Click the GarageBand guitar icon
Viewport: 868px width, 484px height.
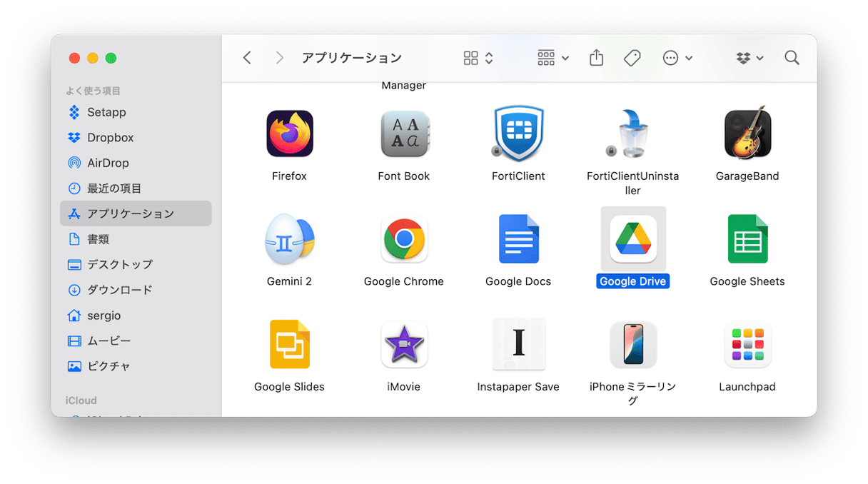coord(747,133)
